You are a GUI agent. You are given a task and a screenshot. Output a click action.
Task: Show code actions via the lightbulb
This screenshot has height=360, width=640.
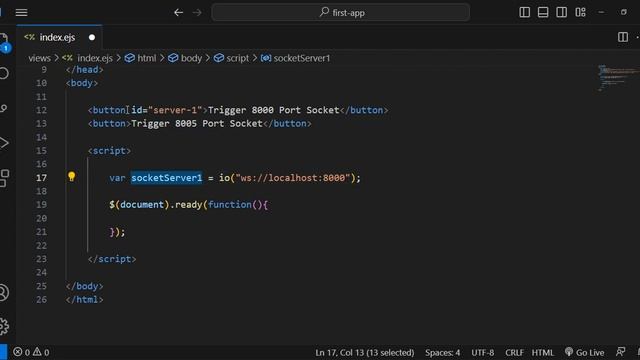click(71, 176)
